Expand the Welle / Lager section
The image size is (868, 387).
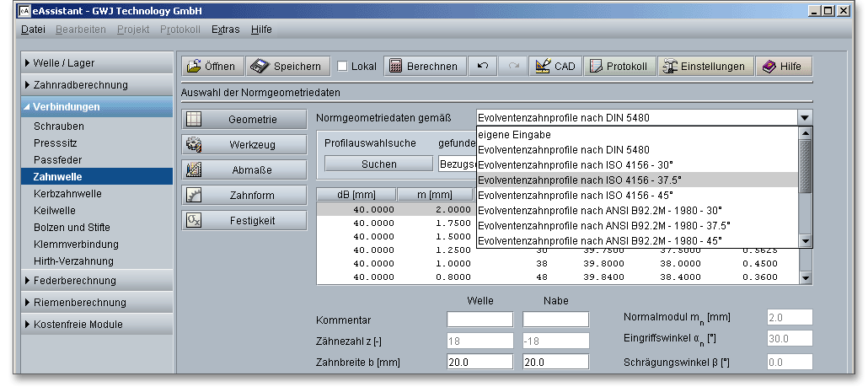(x=94, y=63)
